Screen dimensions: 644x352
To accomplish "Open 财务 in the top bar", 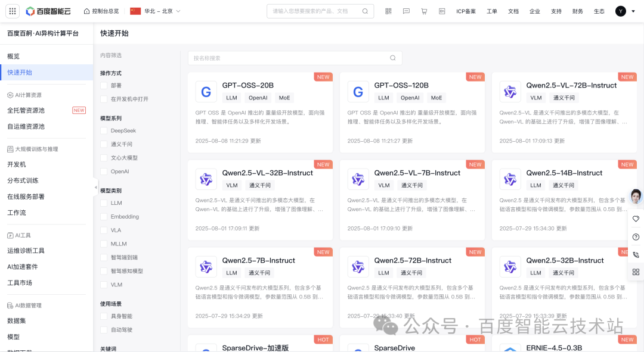I will click(x=577, y=11).
